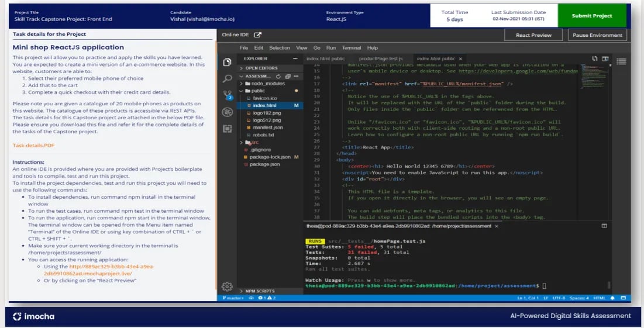Viewport: 644px width, 328px height.
Task: Pop out the Online IDE in new window
Action: [257, 35]
